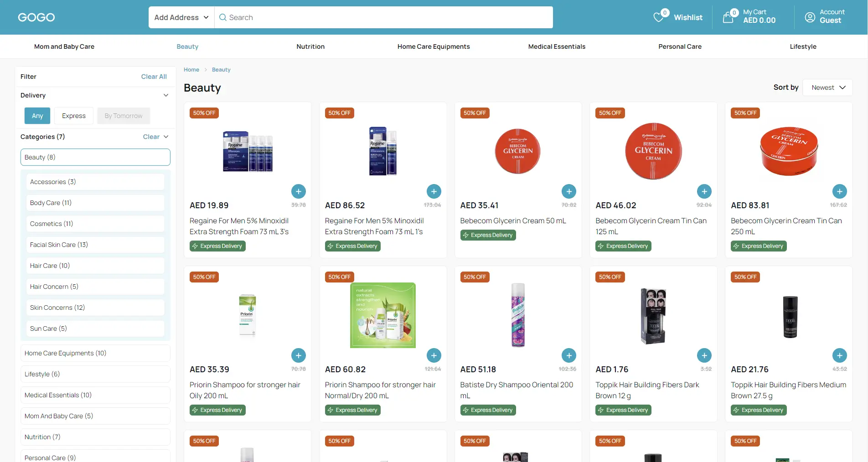Add Bebecom Glycerin Tin Can 250 mL to cart
Screen dimensions: 868x462
pos(840,191)
